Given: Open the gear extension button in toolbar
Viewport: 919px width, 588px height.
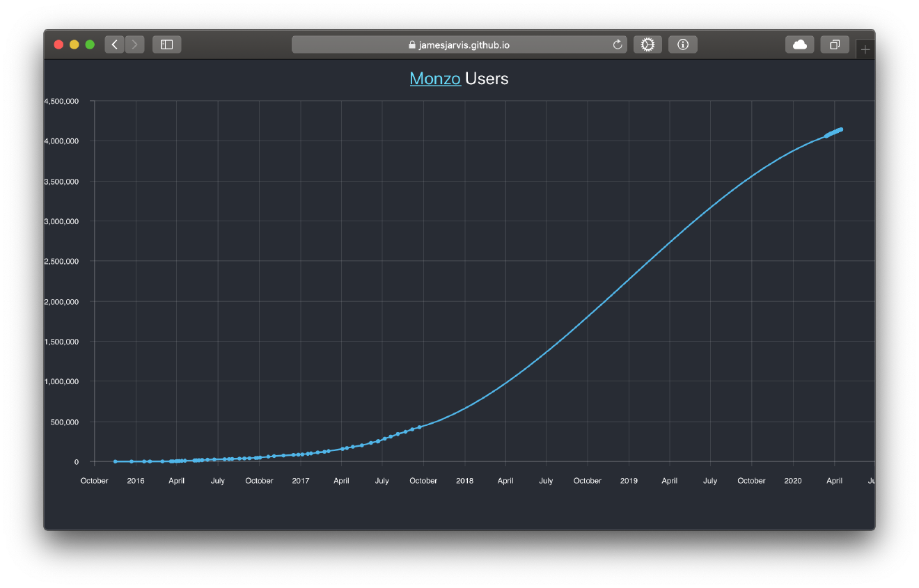Looking at the screenshot, I should pos(647,45).
